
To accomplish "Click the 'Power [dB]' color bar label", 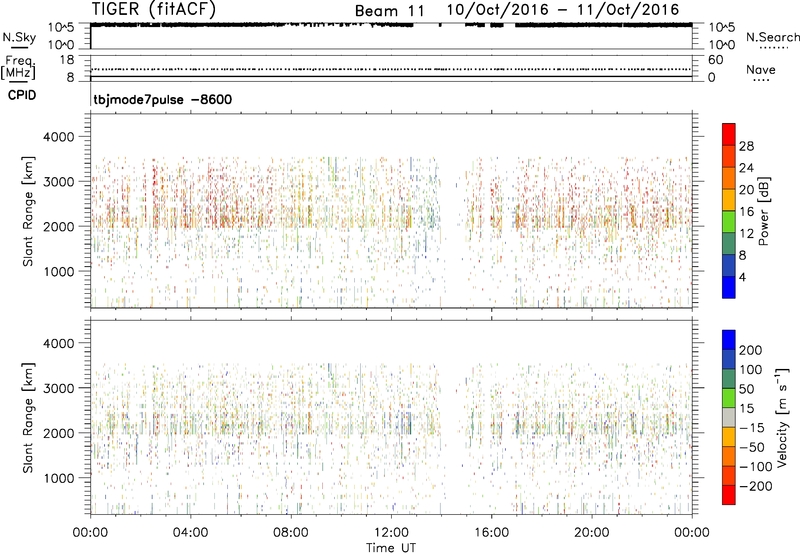I will pos(764,211).
